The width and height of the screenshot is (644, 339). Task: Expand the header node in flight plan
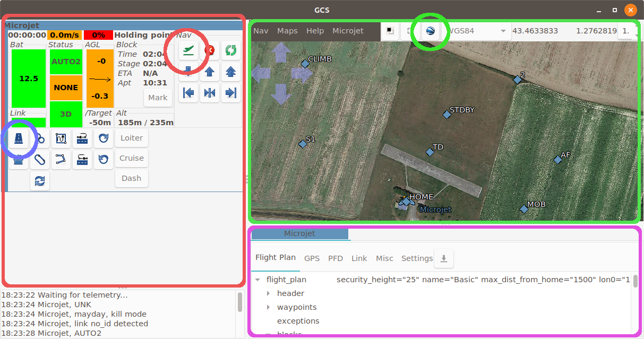(x=268, y=293)
